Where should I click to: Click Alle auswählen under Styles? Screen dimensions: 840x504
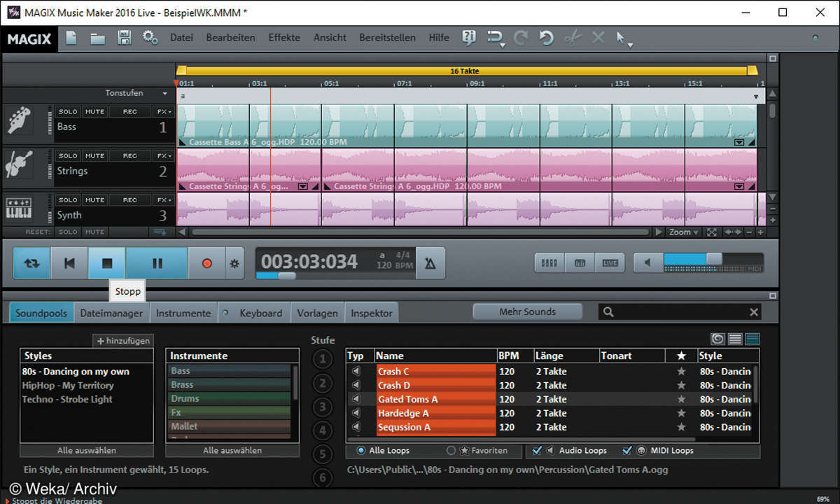coord(87,450)
